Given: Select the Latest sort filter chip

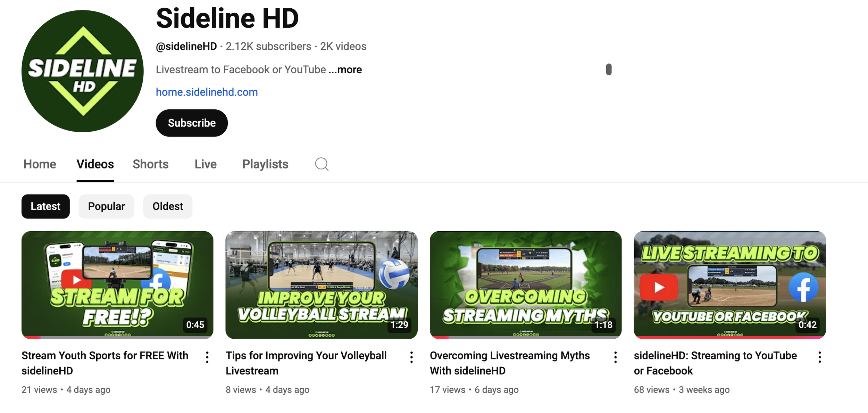Looking at the screenshot, I should click(x=45, y=206).
